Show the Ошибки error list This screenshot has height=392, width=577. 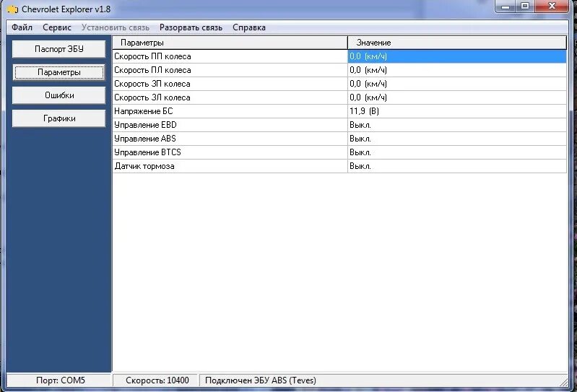[x=59, y=95]
